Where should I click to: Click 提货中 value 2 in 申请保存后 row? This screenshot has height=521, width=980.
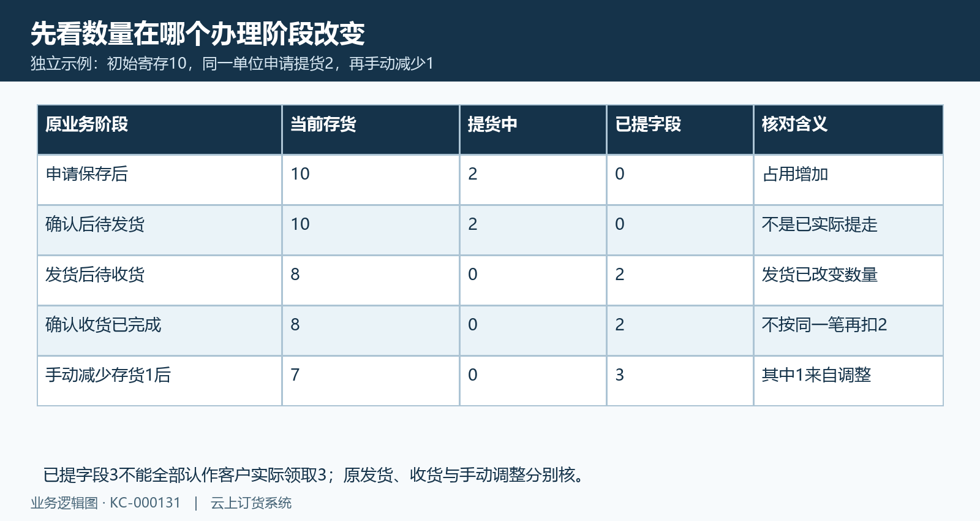(473, 174)
